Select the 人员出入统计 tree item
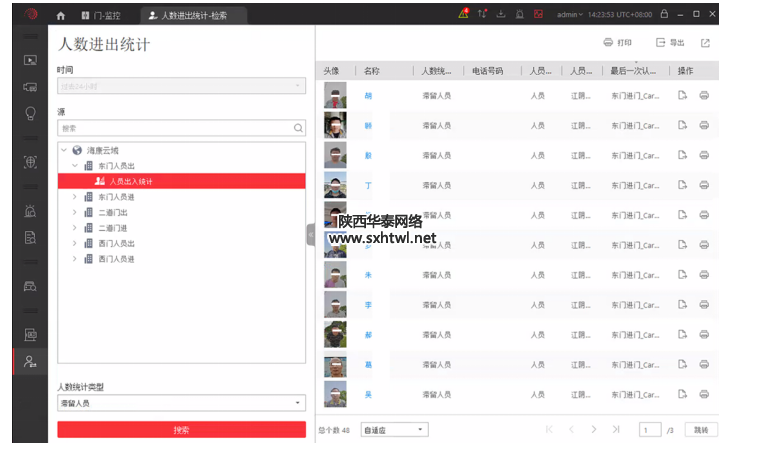 [x=130, y=181]
